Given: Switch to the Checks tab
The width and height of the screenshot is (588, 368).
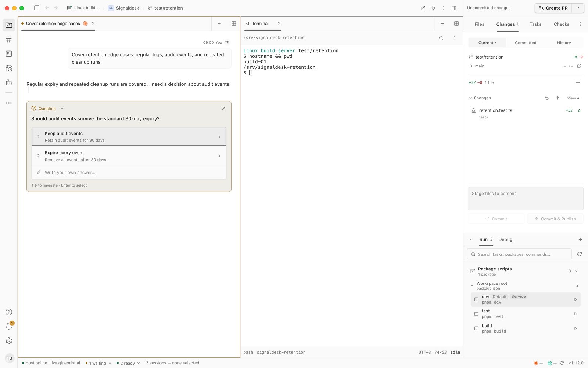Looking at the screenshot, I should tap(562, 24).
